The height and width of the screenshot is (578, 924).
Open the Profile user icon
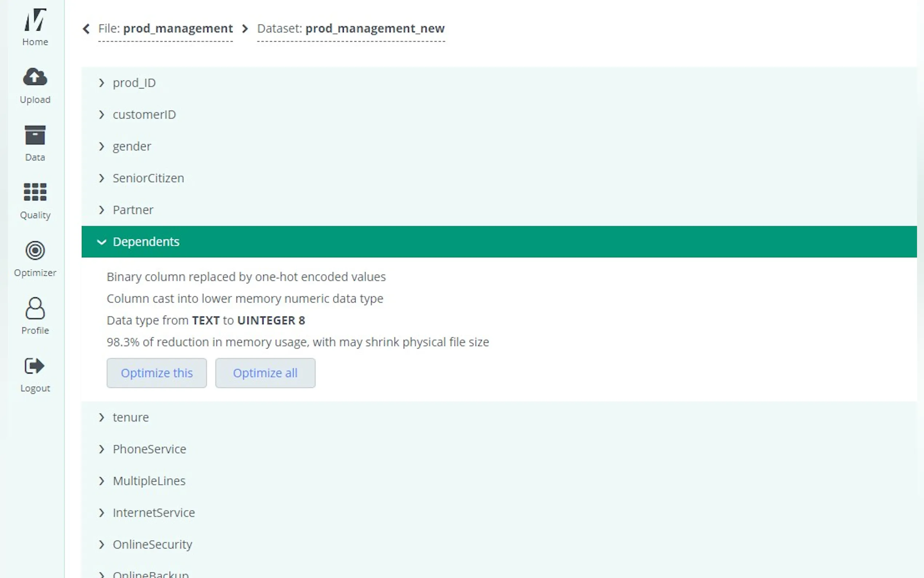pyautogui.click(x=35, y=308)
